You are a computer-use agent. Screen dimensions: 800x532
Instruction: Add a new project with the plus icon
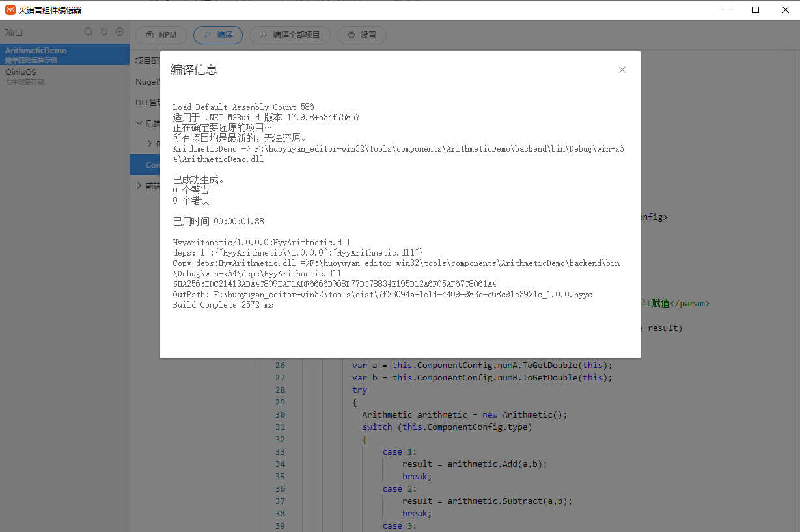120,32
